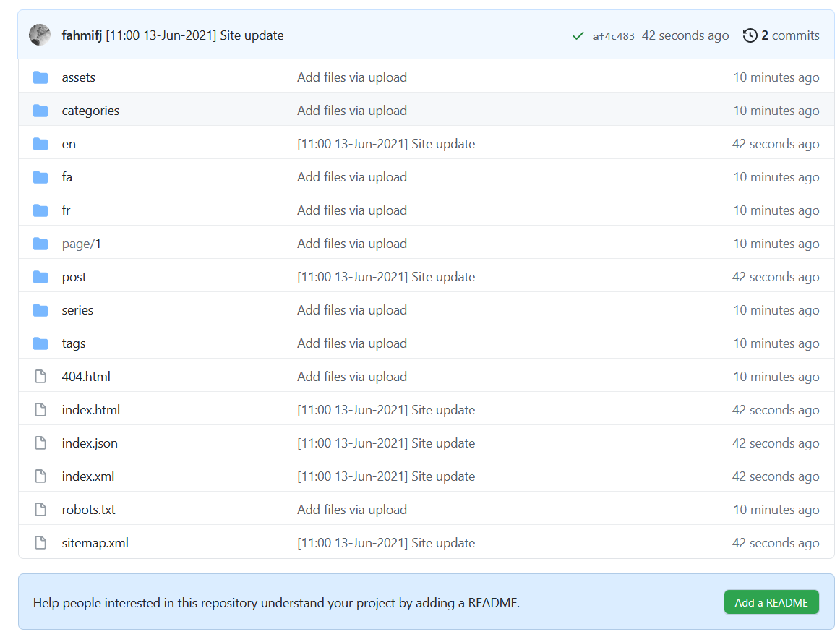Open the index.json file
The height and width of the screenshot is (637, 840).
90,443
